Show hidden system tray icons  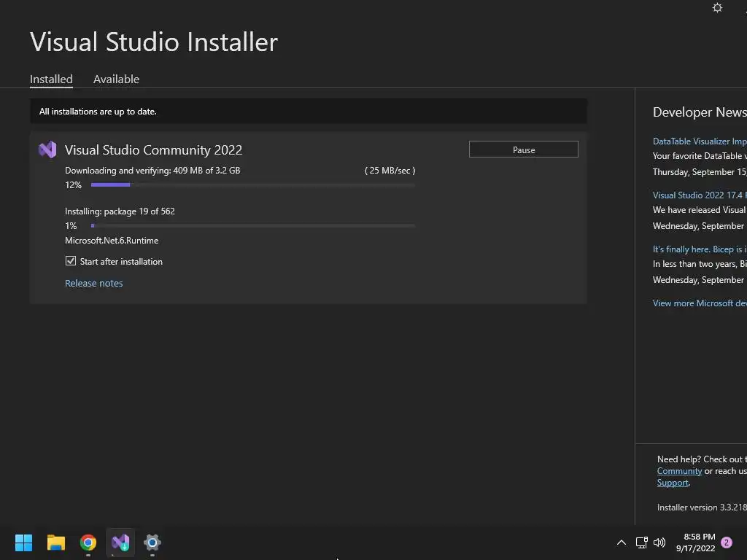(622, 542)
